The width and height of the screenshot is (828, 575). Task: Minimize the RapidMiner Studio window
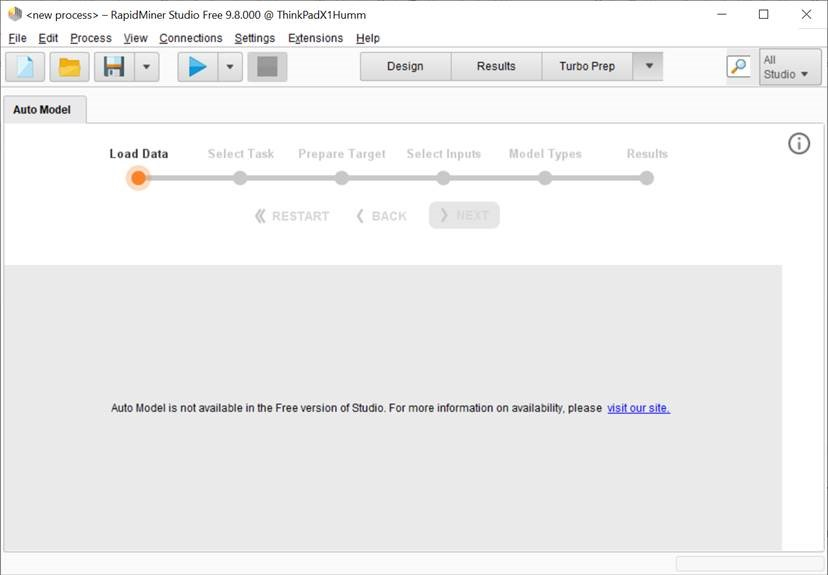[722, 14]
